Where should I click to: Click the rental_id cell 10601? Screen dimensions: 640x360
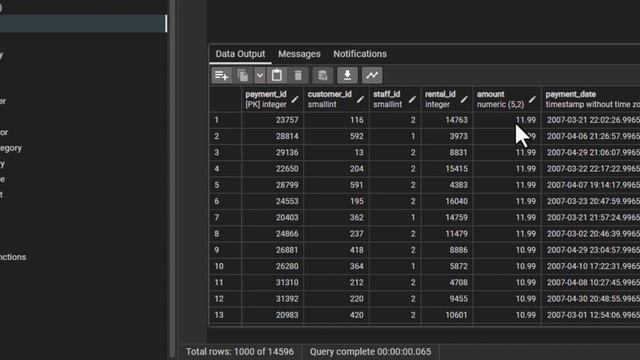tap(447, 315)
